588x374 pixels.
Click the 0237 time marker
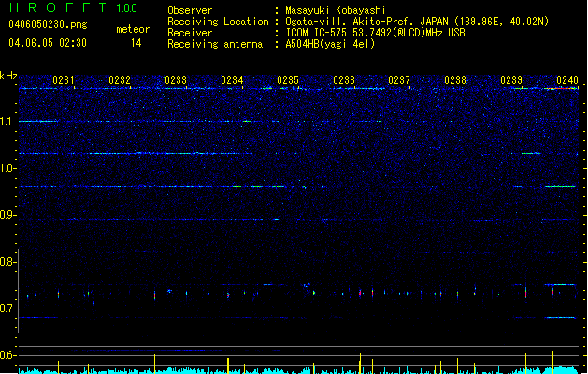(399, 80)
